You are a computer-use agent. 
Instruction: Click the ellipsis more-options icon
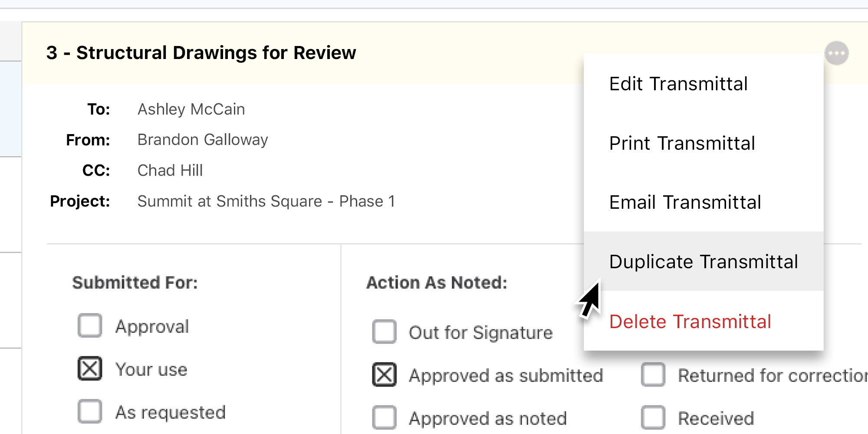tap(836, 53)
